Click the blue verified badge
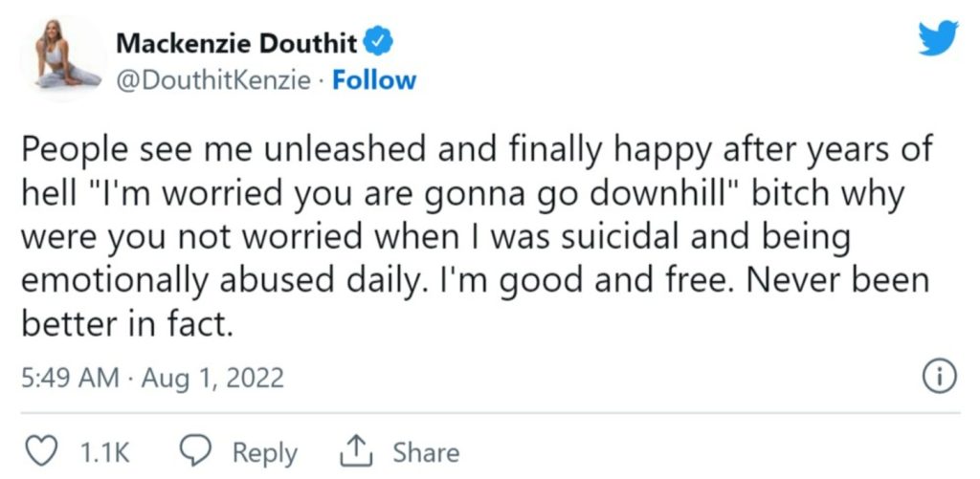The height and width of the screenshot is (479, 980). [379, 43]
